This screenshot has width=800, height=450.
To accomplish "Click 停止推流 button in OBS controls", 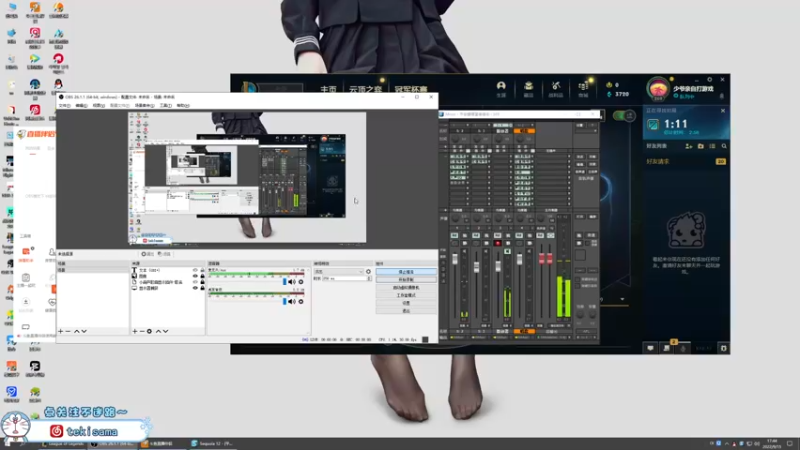I will [x=406, y=272].
